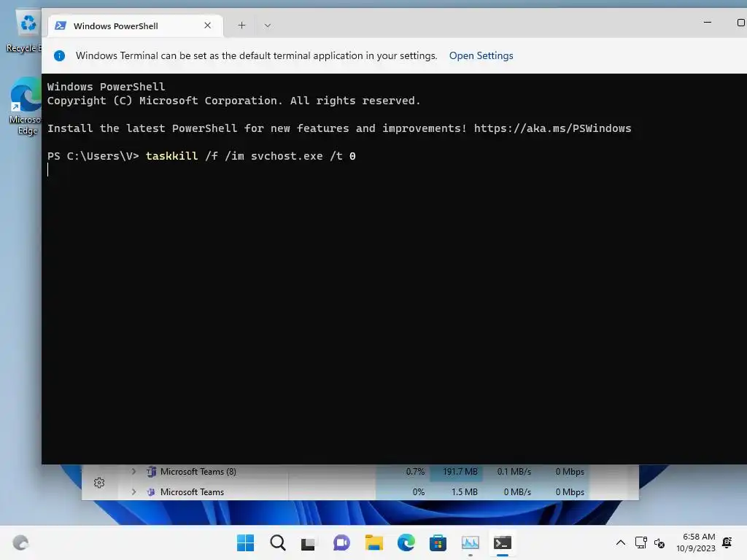Click the loading widget icon on taskbar
The image size is (747, 560).
(20, 542)
